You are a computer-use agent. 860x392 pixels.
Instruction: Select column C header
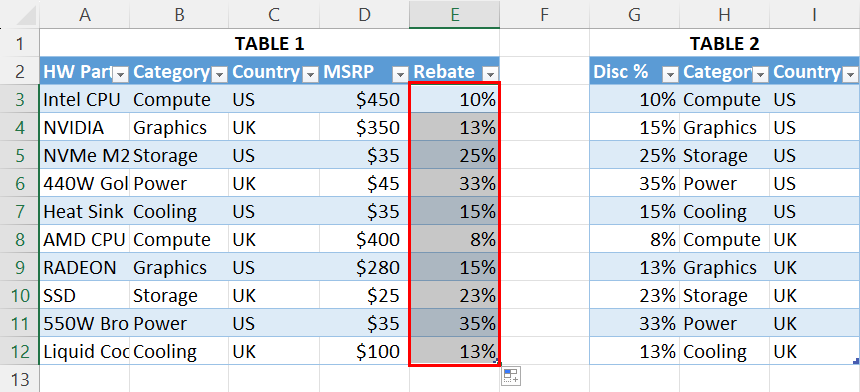tap(274, 15)
